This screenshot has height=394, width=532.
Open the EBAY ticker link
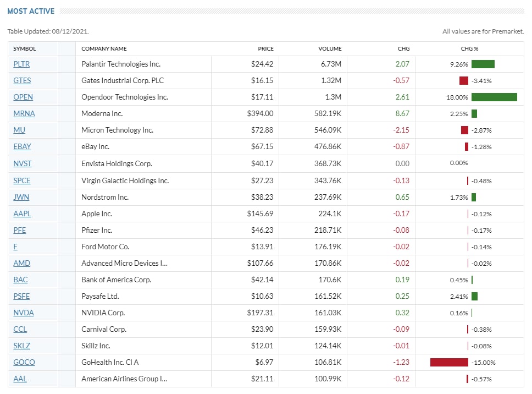[22, 146]
